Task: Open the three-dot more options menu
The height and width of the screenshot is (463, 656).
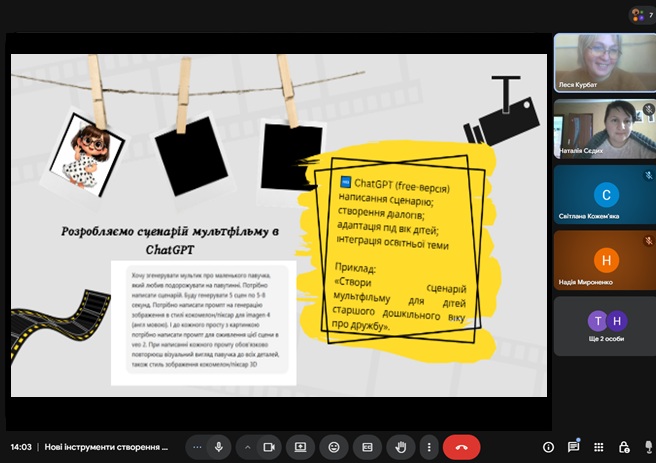Action: (x=429, y=446)
